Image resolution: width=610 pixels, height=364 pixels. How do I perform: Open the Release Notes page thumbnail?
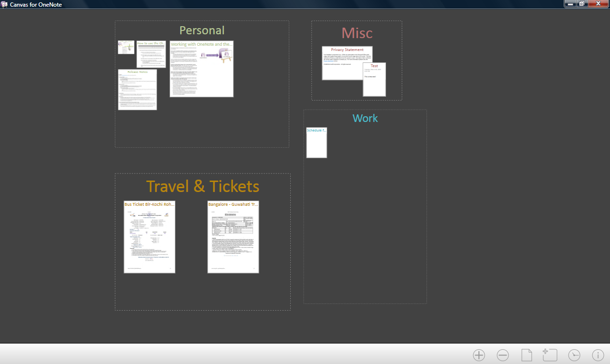[137, 90]
